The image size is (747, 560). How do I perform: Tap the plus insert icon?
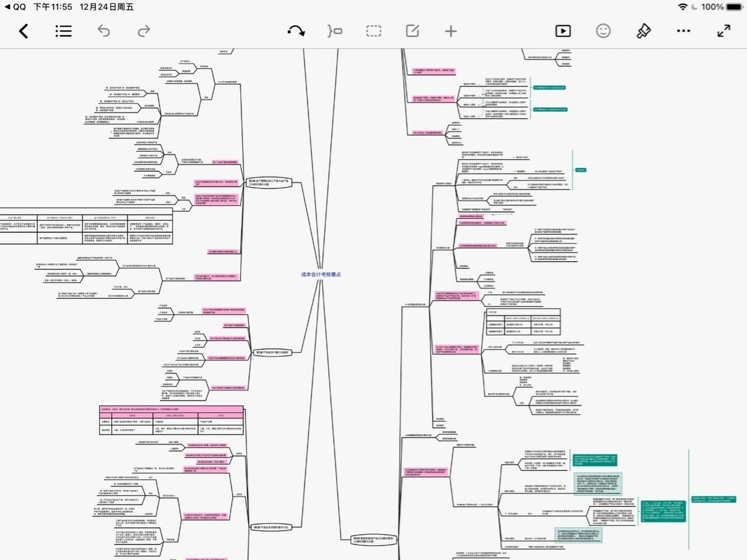pyautogui.click(x=451, y=31)
